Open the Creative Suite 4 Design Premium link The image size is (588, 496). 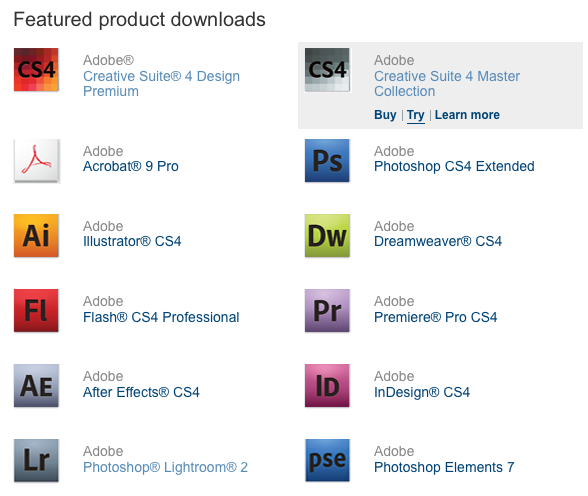point(161,84)
